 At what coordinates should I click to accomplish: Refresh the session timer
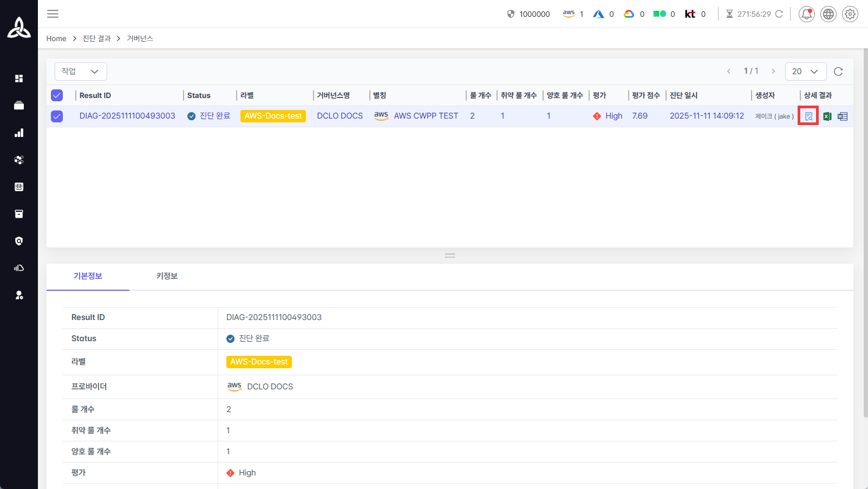coord(779,14)
